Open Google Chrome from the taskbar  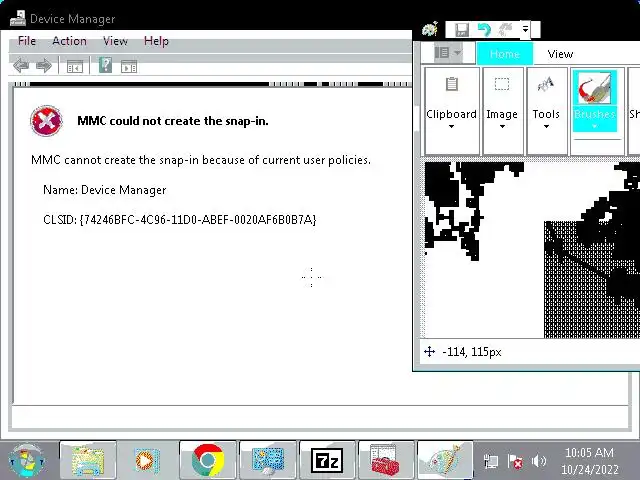pyautogui.click(x=207, y=460)
